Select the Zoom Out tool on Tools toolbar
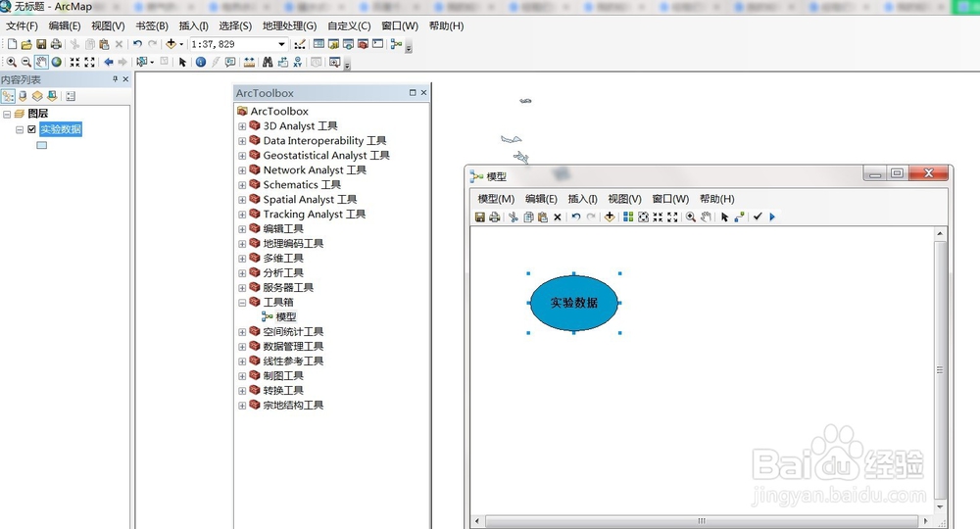This screenshot has width=980, height=529. coord(26,62)
